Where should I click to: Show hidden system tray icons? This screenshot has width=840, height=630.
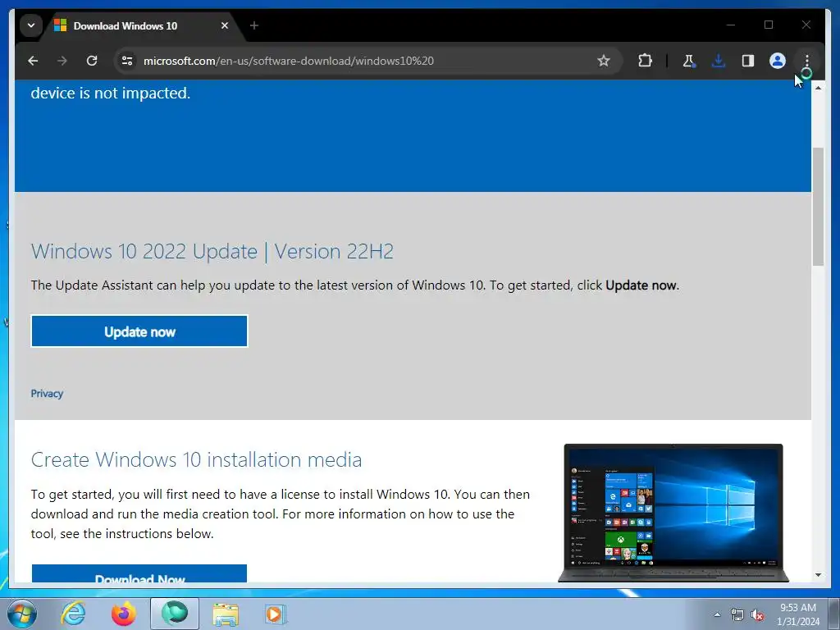pyautogui.click(x=717, y=614)
